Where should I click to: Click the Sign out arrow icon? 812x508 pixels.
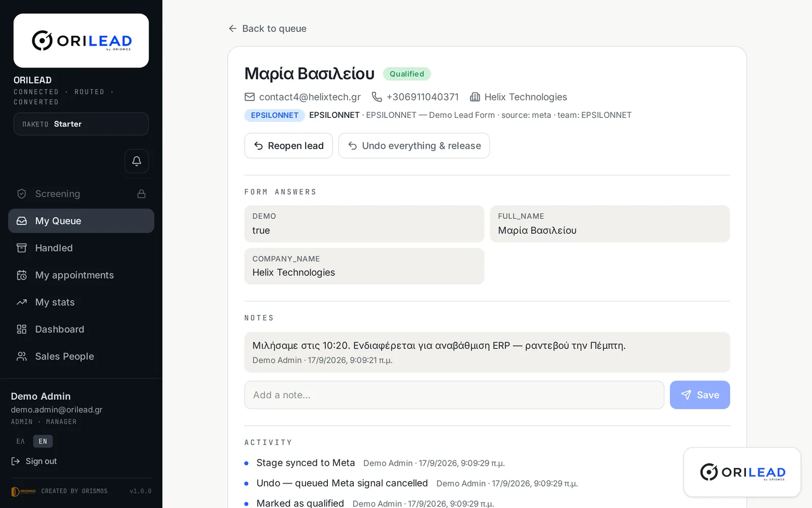coord(16,461)
